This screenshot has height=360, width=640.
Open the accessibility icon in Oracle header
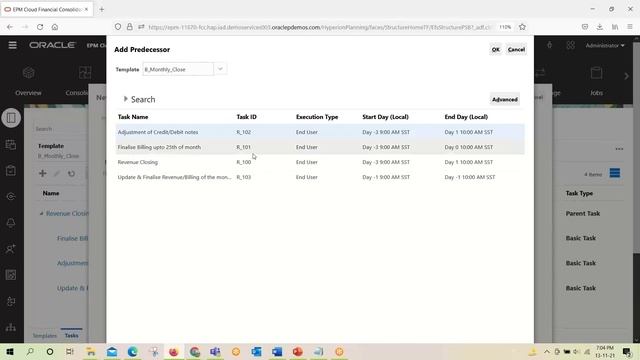click(x=550, y=45)
